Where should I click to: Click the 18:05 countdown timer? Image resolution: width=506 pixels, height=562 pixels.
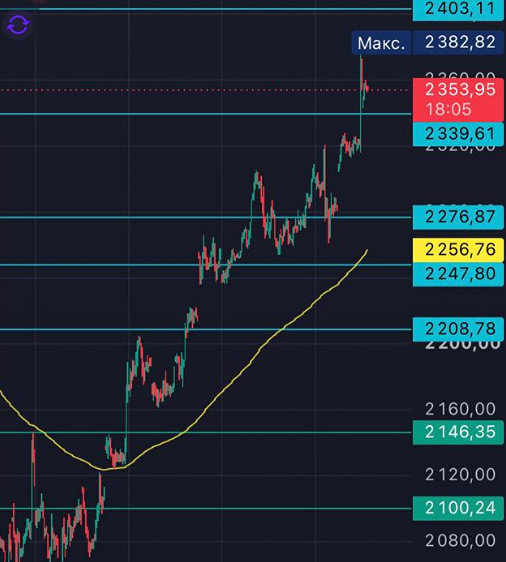(x=448, y=109)
